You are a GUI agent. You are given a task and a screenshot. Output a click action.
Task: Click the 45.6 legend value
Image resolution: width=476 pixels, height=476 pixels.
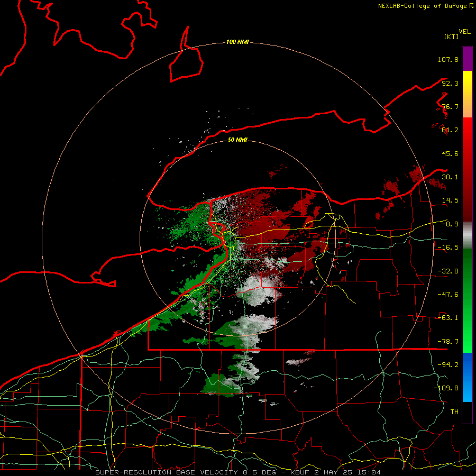(x=450, y=153)
